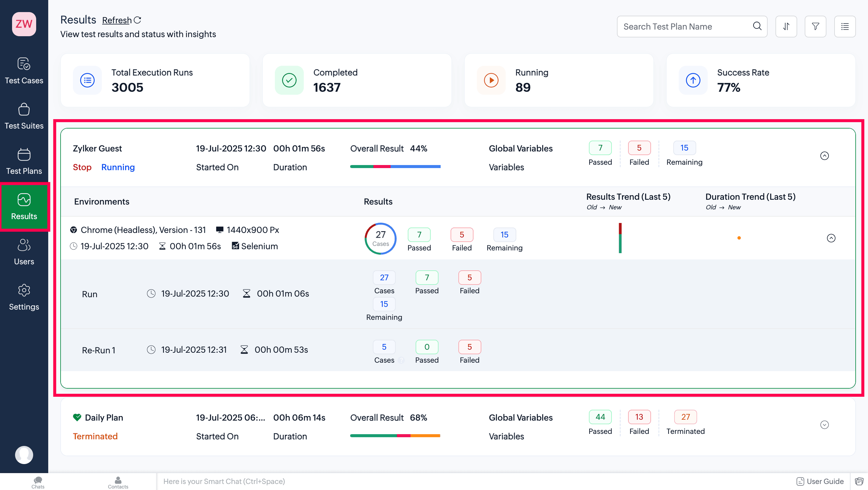Open the Chats tab in bottom bar
This screenshot has height=490, width=868.
click(38, 482)
